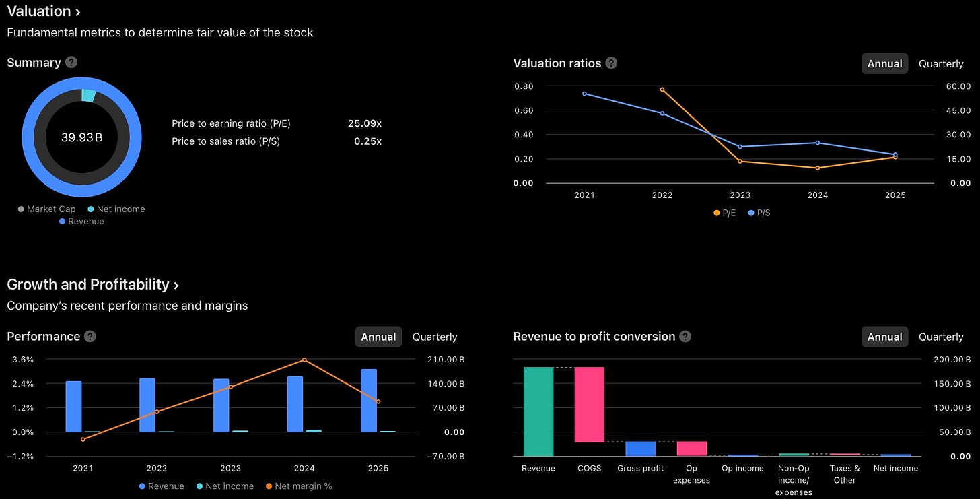Open the Valuation ratios help icon
Image resolution: width=980 pixels, height=499 pixels.
click(611, 63)
